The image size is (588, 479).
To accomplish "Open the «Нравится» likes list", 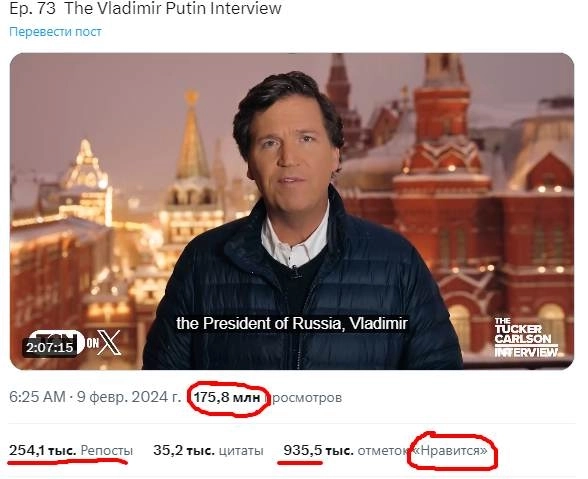I will (450, 450).
